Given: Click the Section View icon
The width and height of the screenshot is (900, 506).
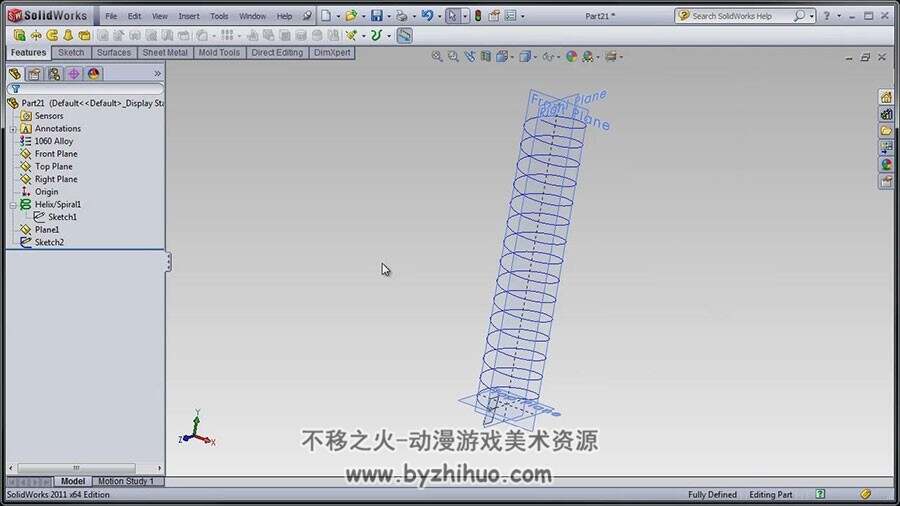Looking at the screenshot, I should [486, 56].
